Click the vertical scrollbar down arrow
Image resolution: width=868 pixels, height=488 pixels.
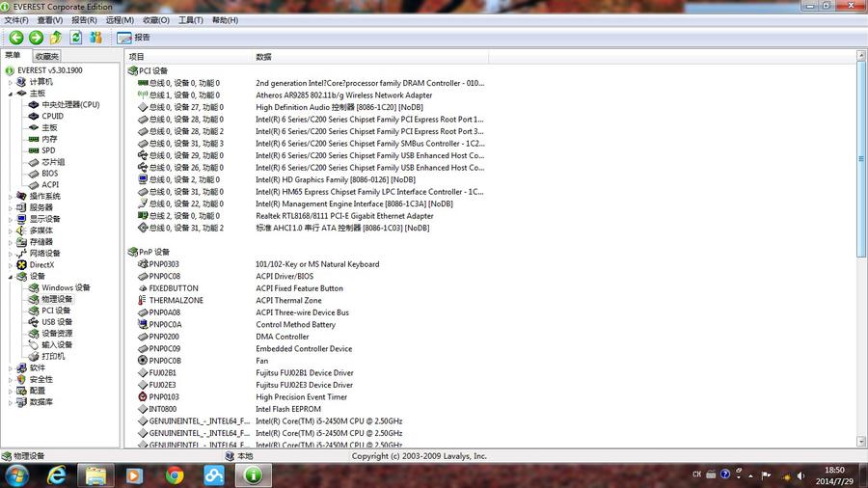pos(861,442)
